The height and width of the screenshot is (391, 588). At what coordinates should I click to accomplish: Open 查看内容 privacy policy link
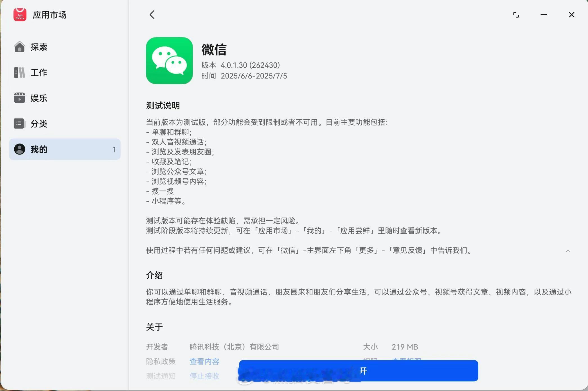click(204, 361)
